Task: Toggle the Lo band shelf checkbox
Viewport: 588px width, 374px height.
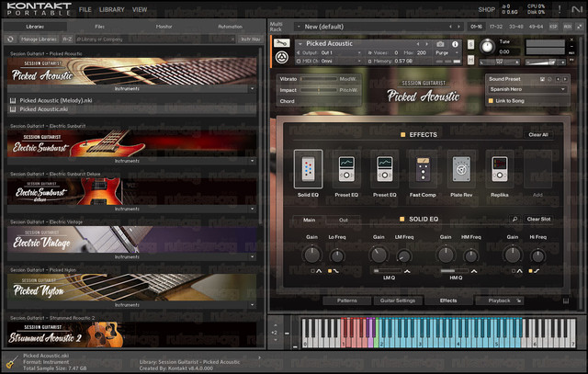Action: (330, 271)
